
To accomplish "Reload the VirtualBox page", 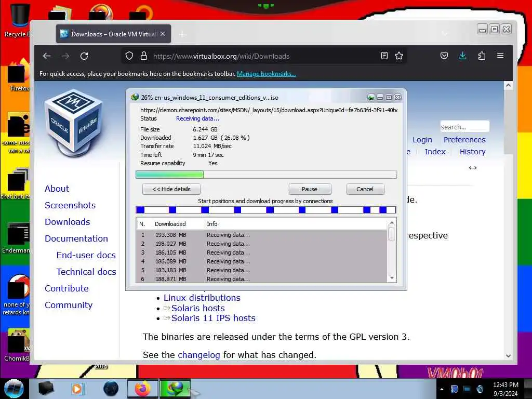I will click(x=84, y=56).
